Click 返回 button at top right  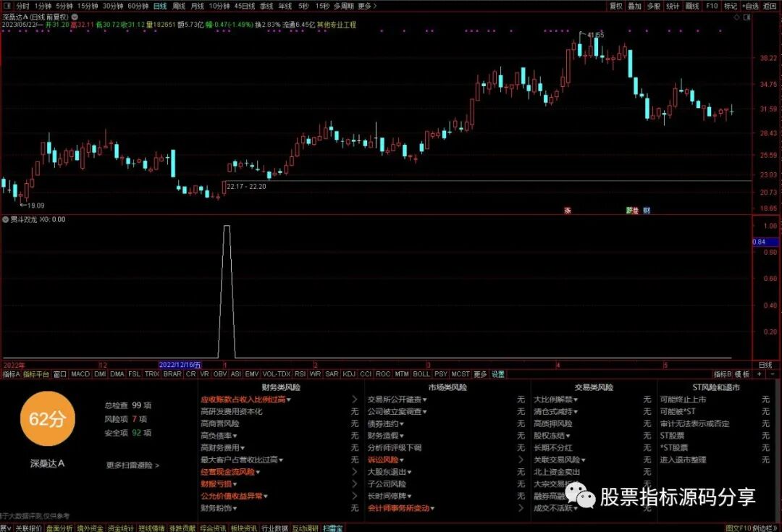770,6
